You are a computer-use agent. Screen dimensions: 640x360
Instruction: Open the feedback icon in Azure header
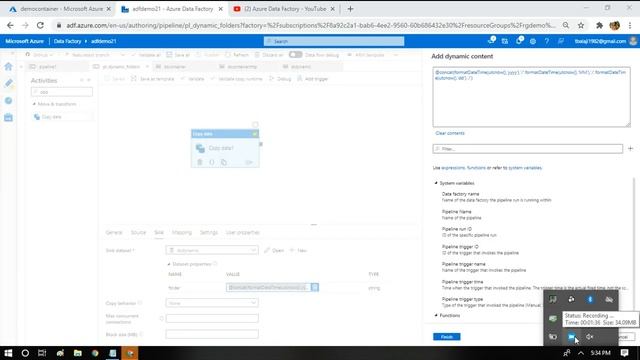561,41
